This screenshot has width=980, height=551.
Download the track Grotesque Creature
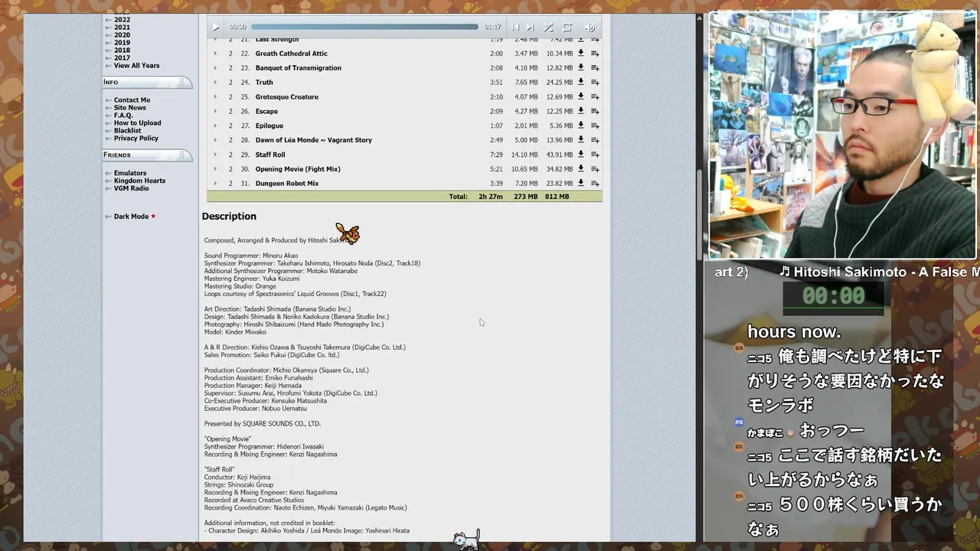(581, 96)
